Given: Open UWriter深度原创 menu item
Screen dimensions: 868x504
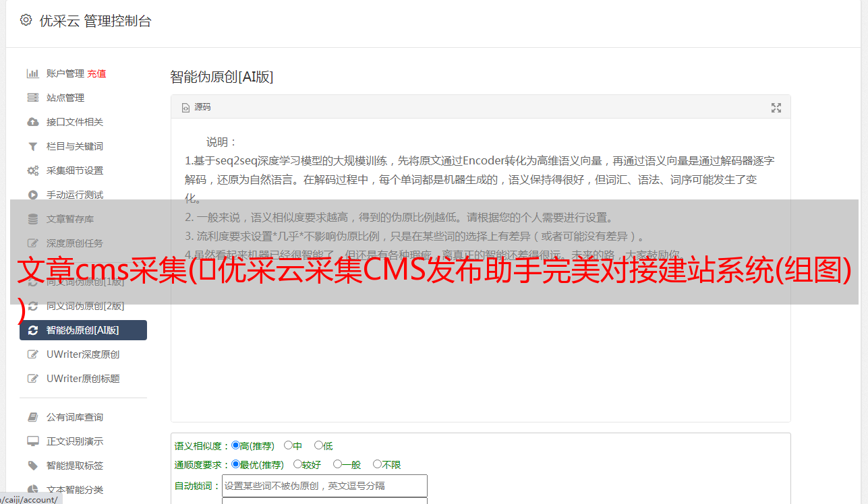Looking at the screenshot, I should [x=83, y=354].
